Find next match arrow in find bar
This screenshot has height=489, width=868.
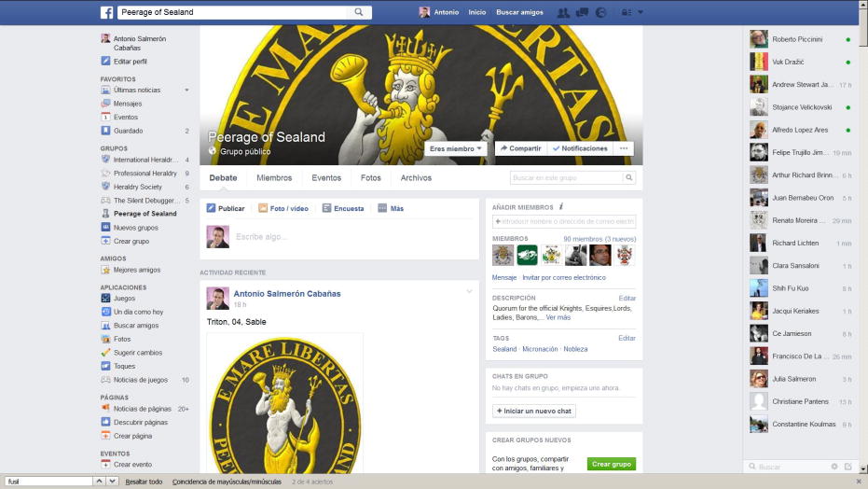(113, 482)
